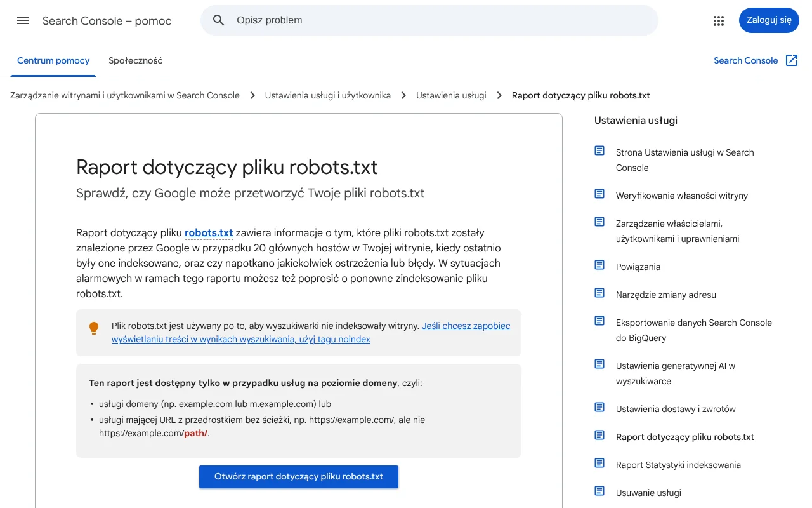This screenshot has height=508, width=812.
Task: Click the Raport dotyczący pliku robots.txt breadcrumb
Action: coord(581,95)
